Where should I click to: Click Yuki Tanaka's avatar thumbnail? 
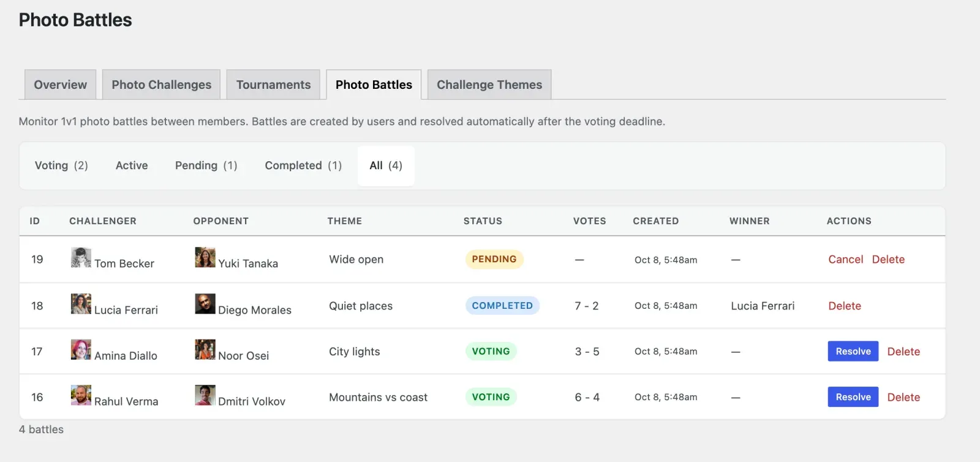point(205,257)
